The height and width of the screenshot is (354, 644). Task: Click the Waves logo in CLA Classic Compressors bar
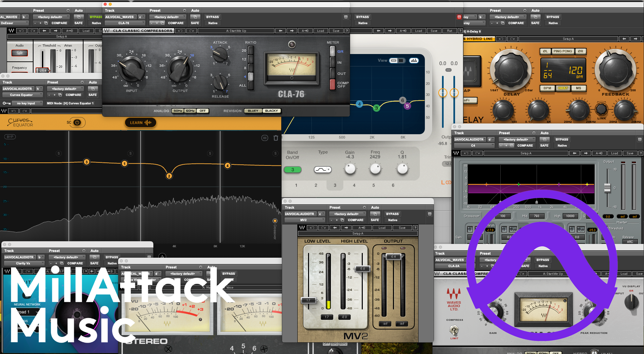pos(107,31)
